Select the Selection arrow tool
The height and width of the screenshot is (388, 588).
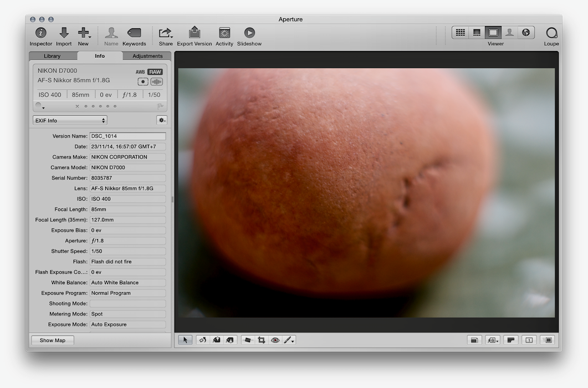pos(185,340)
